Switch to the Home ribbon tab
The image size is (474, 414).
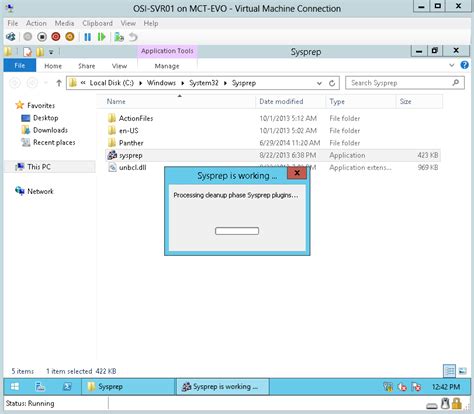coord(53,66)
